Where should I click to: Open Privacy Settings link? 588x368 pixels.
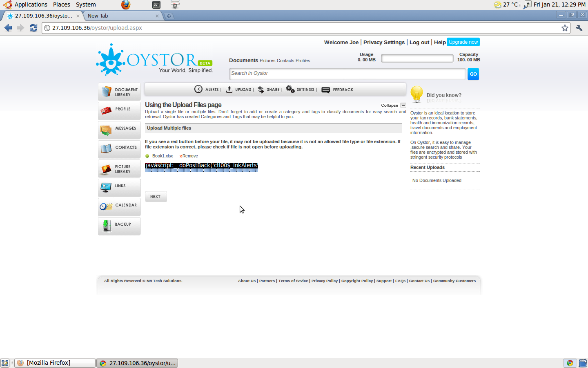tap(384, 42)
